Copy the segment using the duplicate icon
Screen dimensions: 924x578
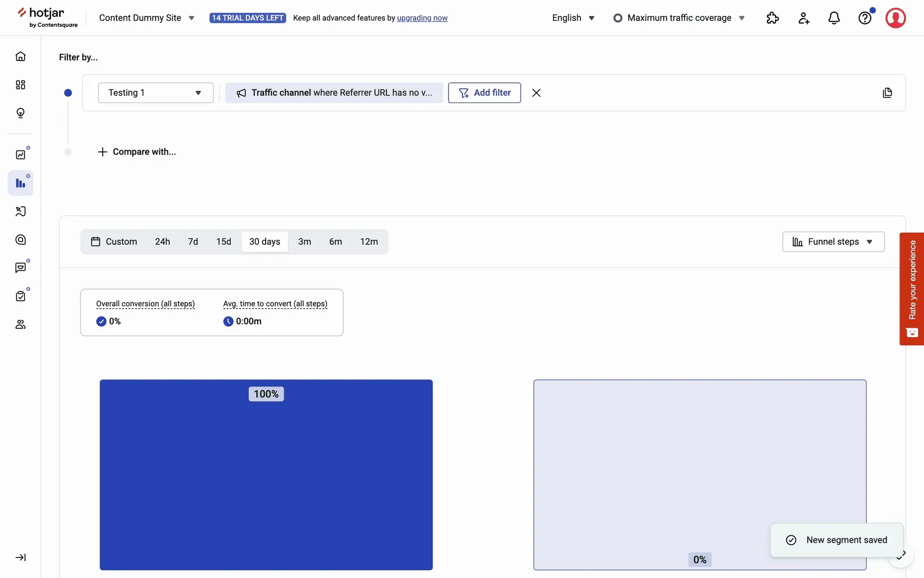887,92
